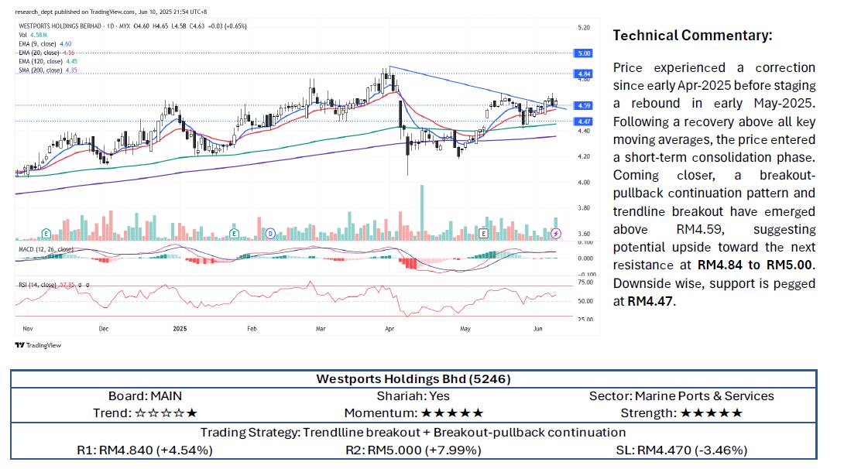Viewport: 868px width, 469px height.
Task: Click the May label on the time axis
Action: tap(465, 328)
